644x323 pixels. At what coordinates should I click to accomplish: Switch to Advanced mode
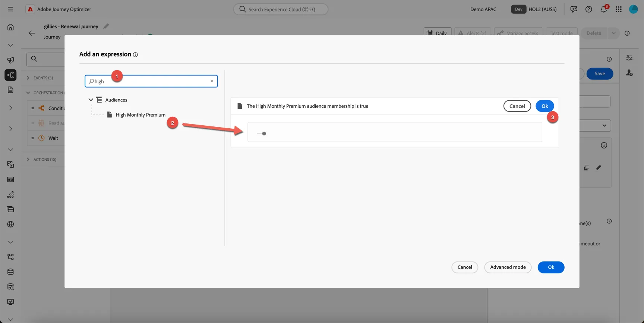pyautogui.click(x=508, y=267)
